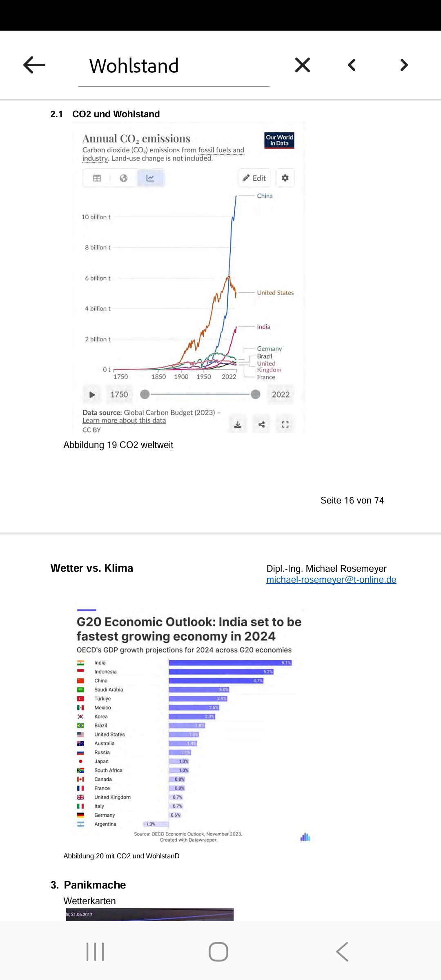Click the 1750 start handle on slider
This screenshot has width=441, height=980.
(145, 394)
